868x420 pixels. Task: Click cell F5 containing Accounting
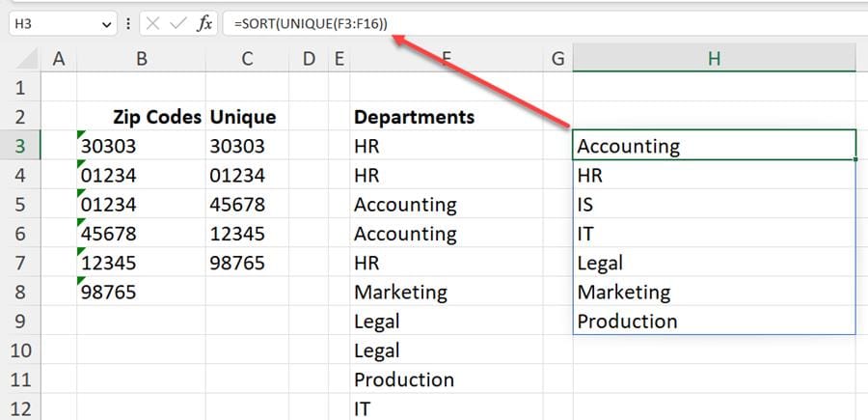(447, 205)
